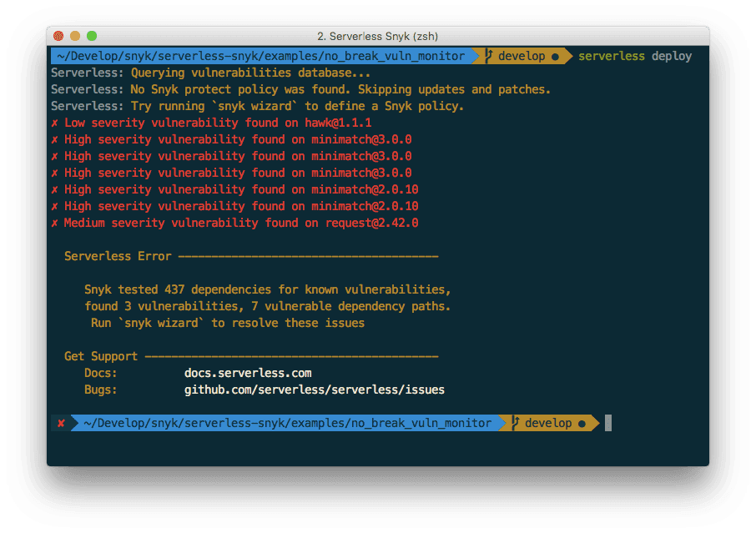Click the git branch icon in the top prompt

point(488,56)
